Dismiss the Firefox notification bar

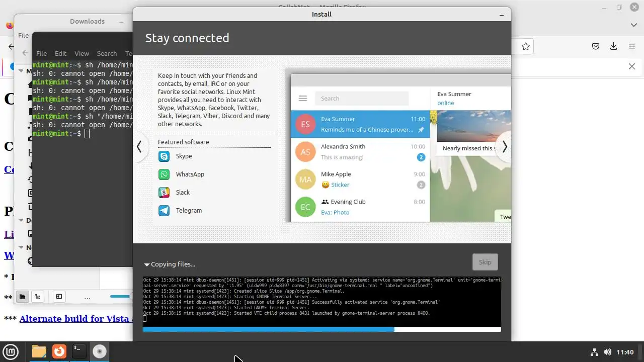coord(632,66)
